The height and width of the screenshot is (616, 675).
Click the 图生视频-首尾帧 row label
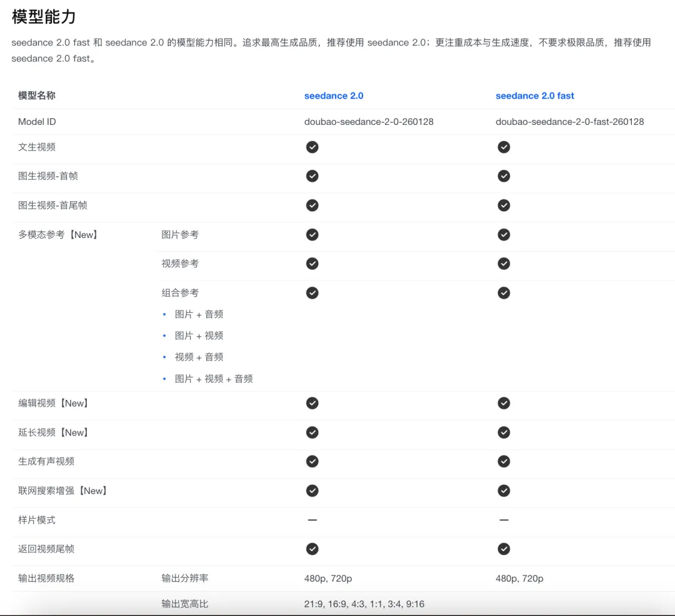pos(52,205)
